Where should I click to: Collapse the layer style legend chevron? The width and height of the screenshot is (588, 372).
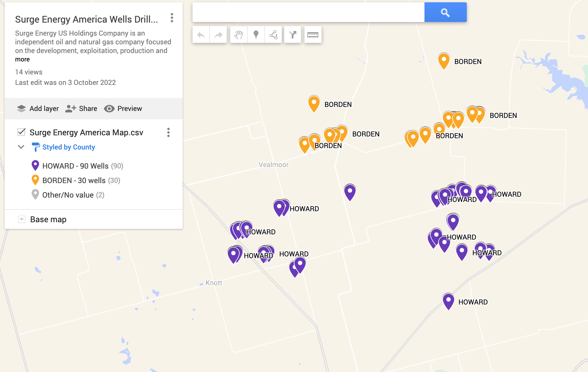pos(21,147)
